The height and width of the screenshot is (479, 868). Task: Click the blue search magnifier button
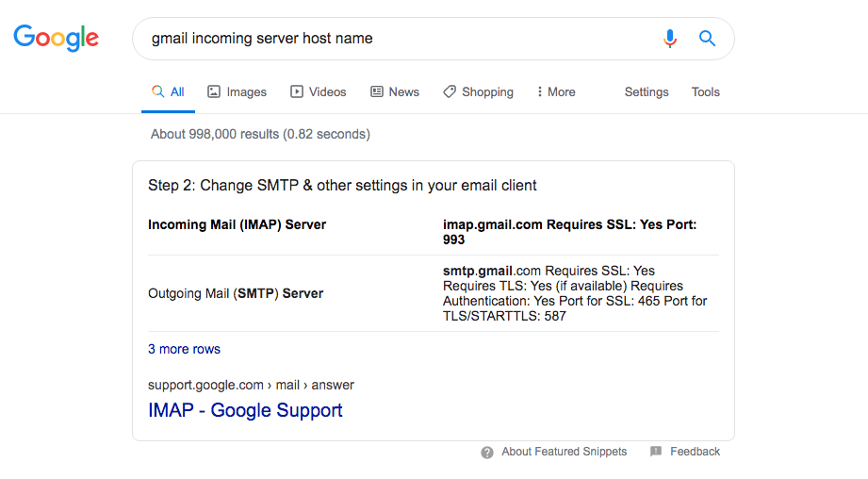[707, 39]
